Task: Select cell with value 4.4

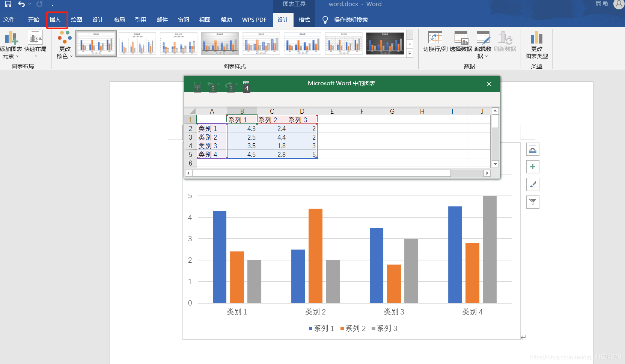Action: (x=272, y=137)
